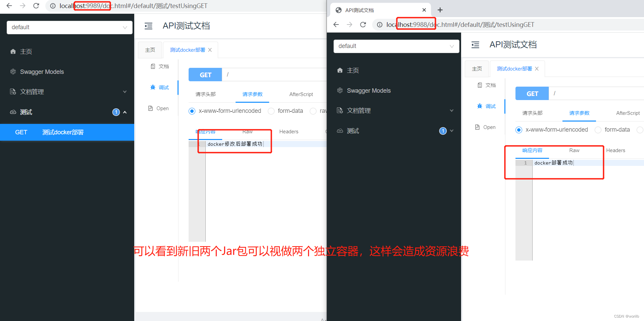
Task: Click response text docker修改后部署成功
Action: tap(235, 144)
